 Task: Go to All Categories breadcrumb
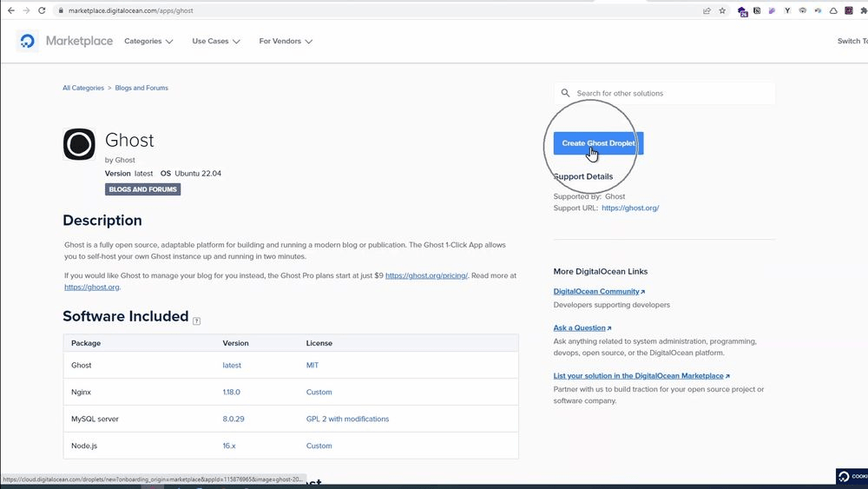click(83, 88)
